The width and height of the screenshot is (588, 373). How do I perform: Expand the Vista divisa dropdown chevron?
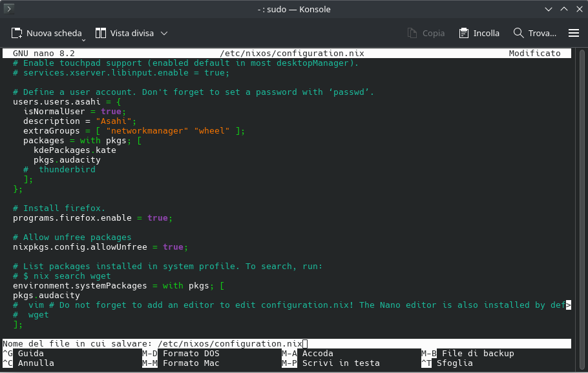164,34
